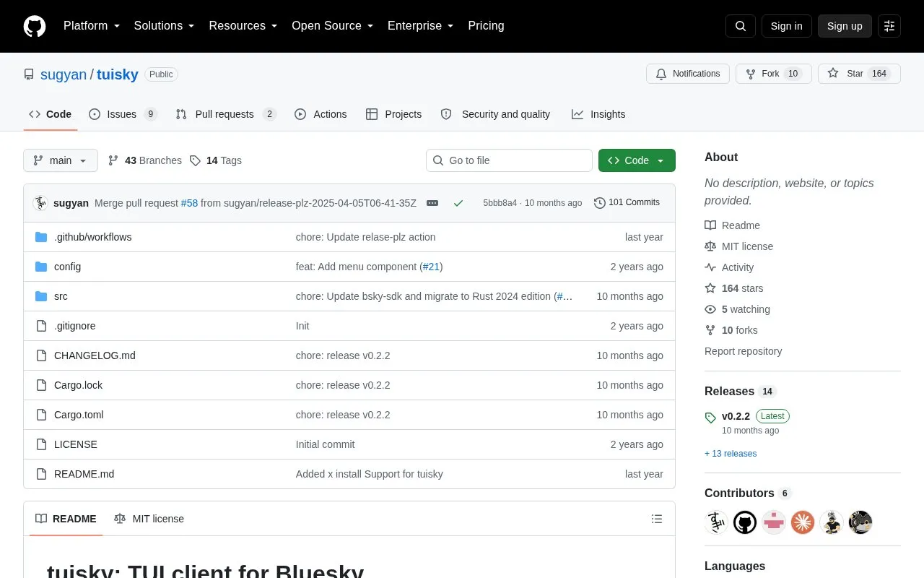Click the Sign in button
The height and width of the screenshot is (578, 924).
click(x=786, y=26)
